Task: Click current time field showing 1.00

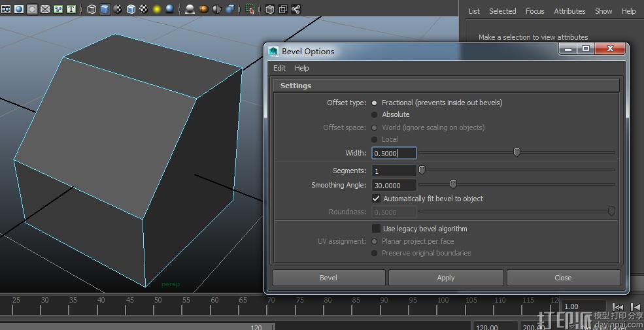Action: 583,306
